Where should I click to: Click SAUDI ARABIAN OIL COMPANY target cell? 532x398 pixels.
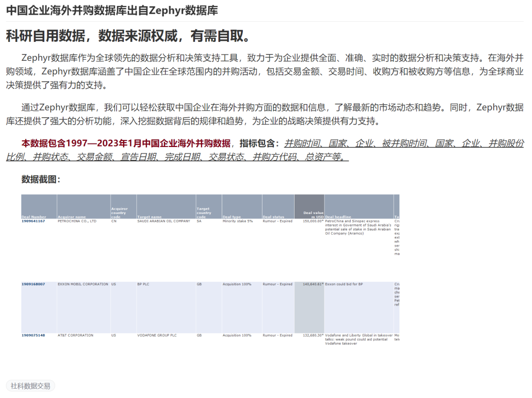(164, 221)
